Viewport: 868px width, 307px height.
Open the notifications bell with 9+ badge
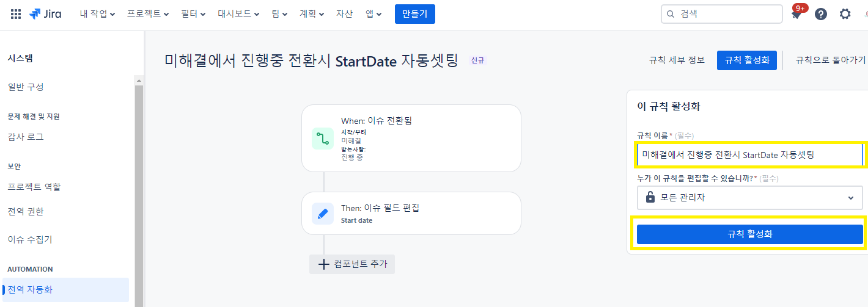click(x=796, y=13)
